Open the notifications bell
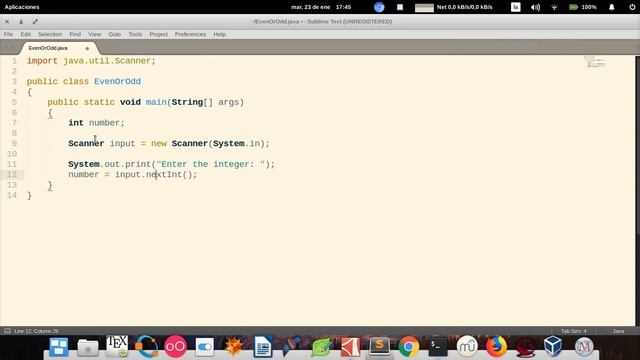 point(611,7)
